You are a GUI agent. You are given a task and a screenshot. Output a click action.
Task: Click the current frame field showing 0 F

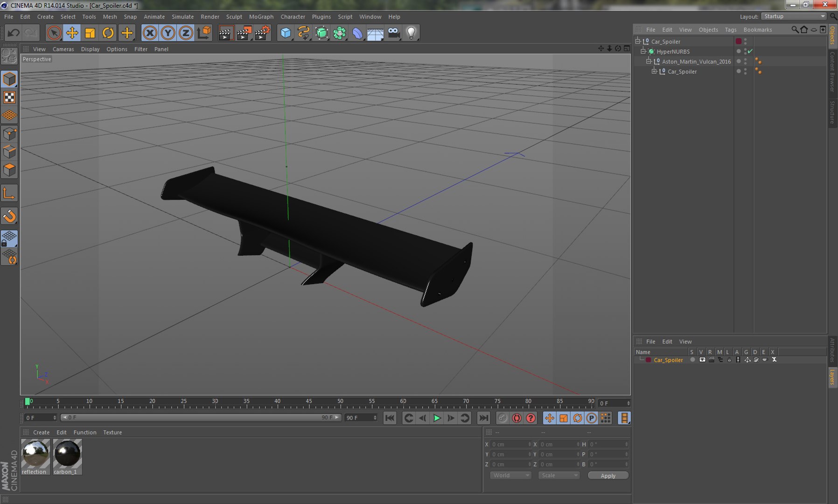(x=614, y=403)
